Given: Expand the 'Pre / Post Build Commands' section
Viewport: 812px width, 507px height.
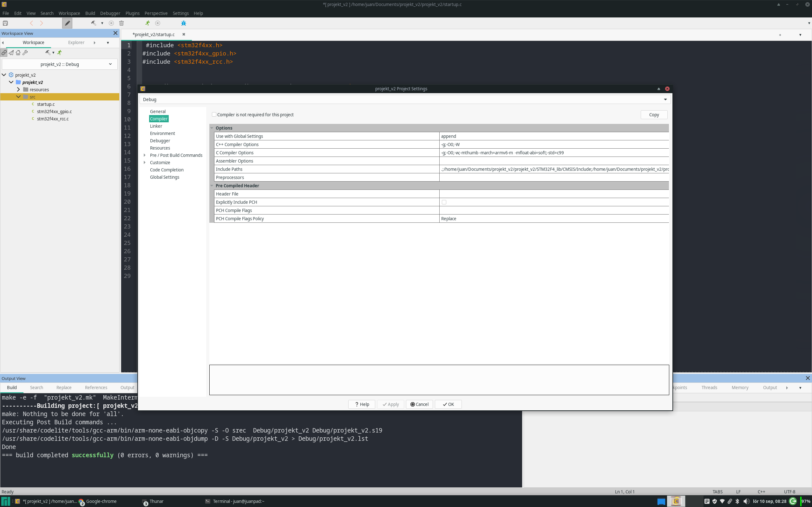Looking at the screenshot, I should 145,155.
